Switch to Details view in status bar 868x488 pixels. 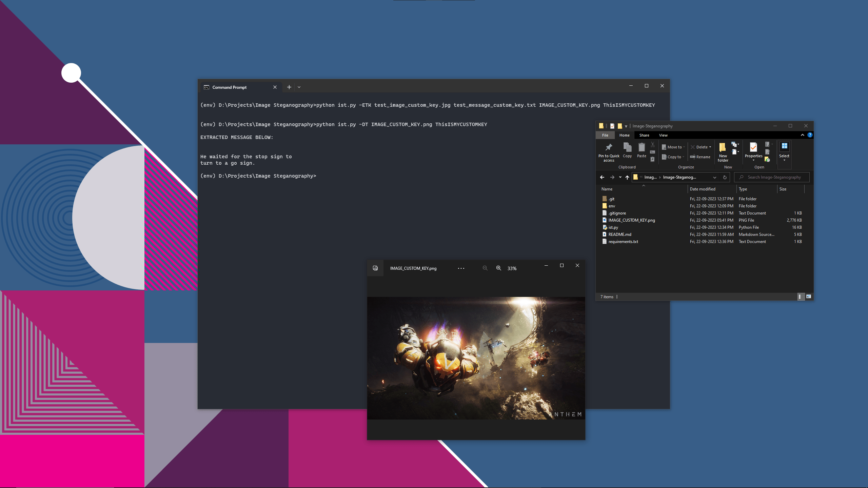tap(800, 297)
